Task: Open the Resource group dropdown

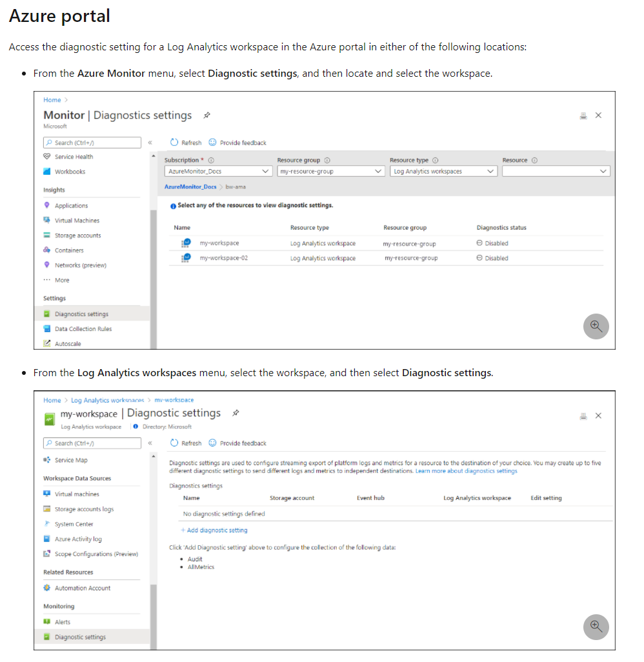Action: pos(331,171)
